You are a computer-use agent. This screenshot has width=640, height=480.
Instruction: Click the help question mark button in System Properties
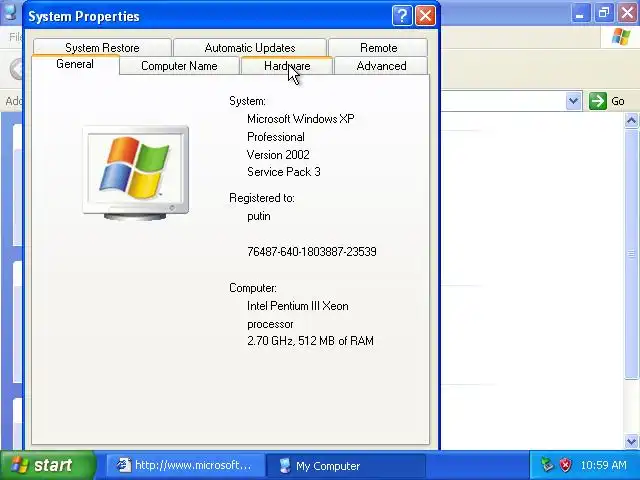(402, 16)
